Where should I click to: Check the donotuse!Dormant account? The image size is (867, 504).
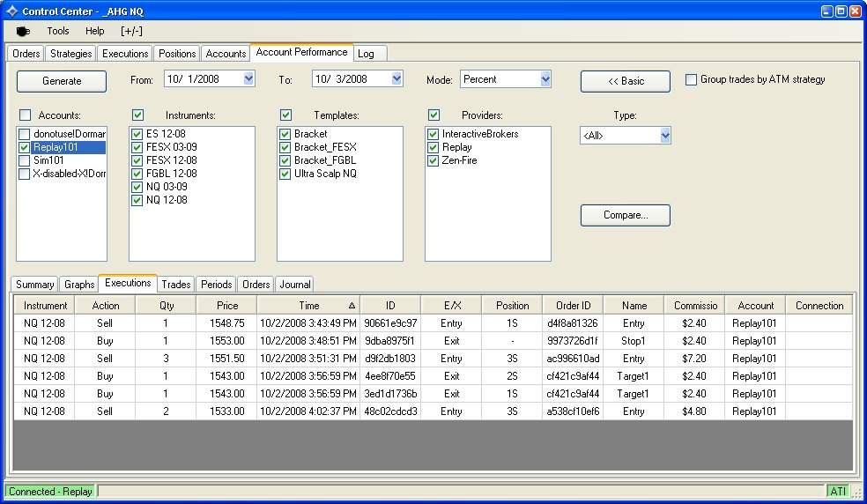24,134
